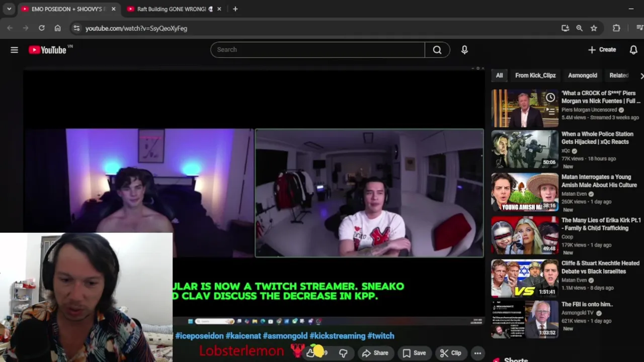Click #asmongold hashtag
Screen dimensions: 644x362
click(285, 336)
